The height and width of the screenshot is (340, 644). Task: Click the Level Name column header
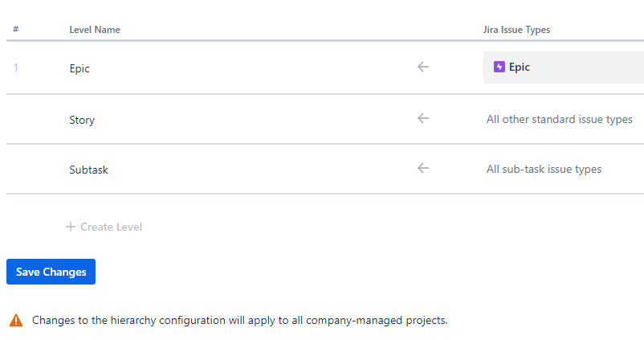[x=95, y=30]
